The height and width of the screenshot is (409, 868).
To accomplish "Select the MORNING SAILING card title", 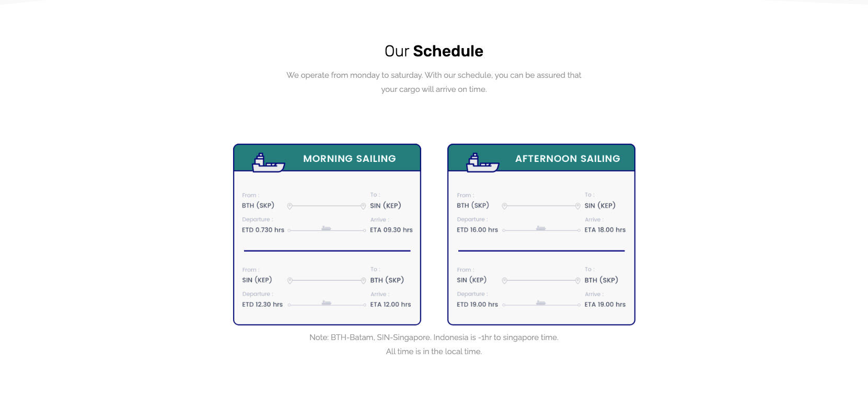I will tap(349, 159).
